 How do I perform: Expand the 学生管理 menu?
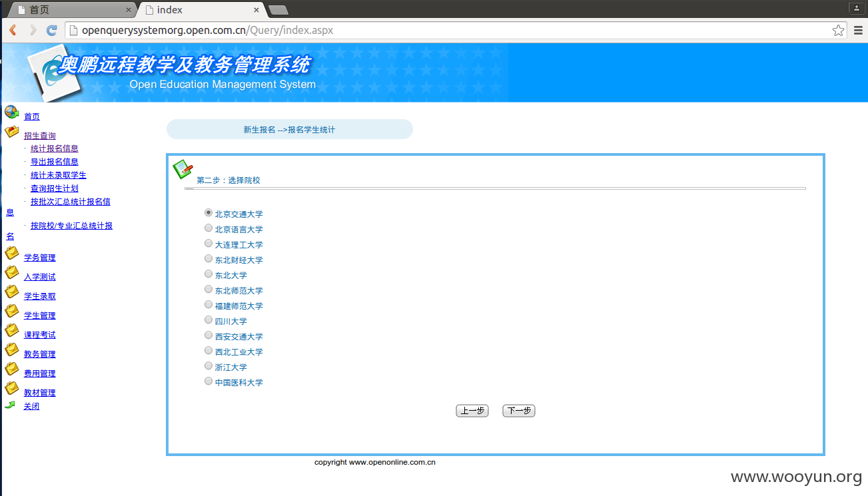pyautogui.click(x=40, y=316)
